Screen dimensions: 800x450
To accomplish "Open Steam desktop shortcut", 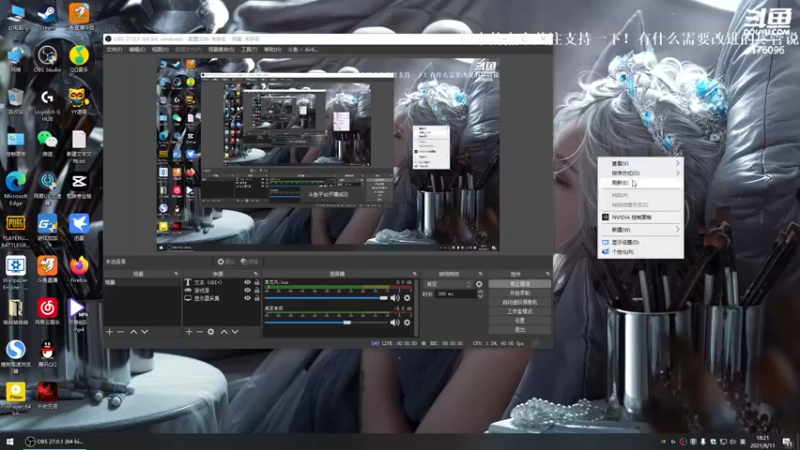I will tap(47, 16).
